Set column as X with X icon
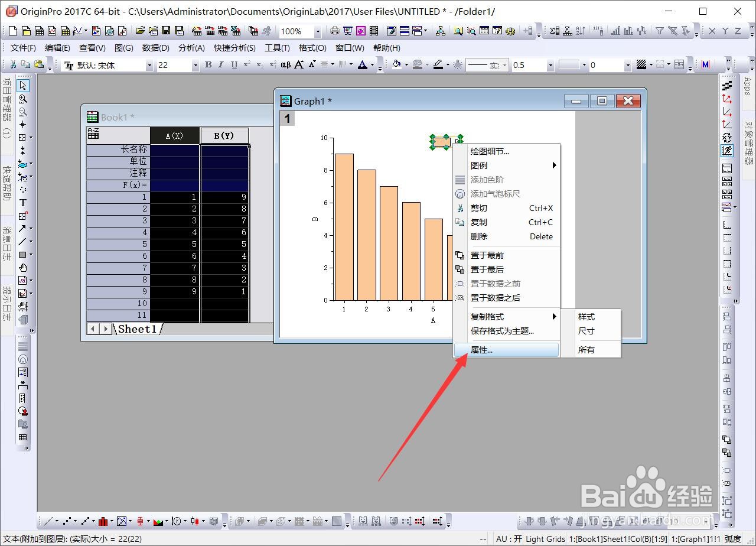Screen dimensions: 756x546 click(x=712, y=31)
